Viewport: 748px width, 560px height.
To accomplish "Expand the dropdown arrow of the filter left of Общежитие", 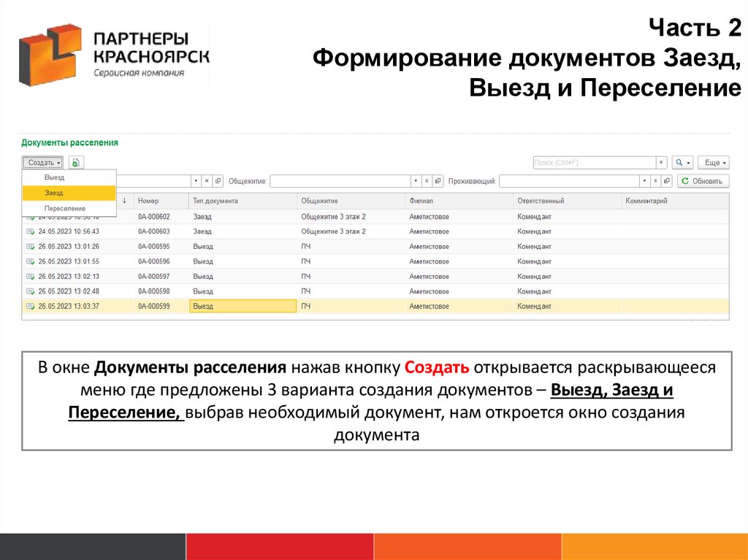I will [x=196, y=181].
